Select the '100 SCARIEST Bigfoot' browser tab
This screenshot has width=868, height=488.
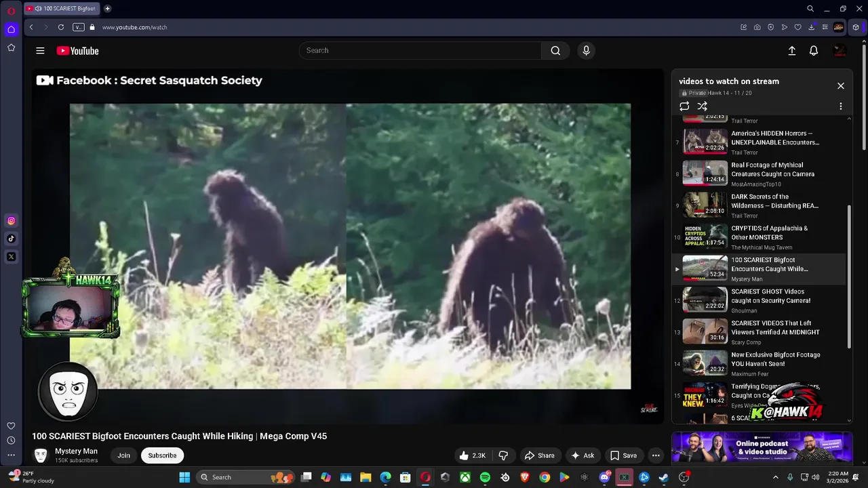pyautogui.click(x=62, y=9)
